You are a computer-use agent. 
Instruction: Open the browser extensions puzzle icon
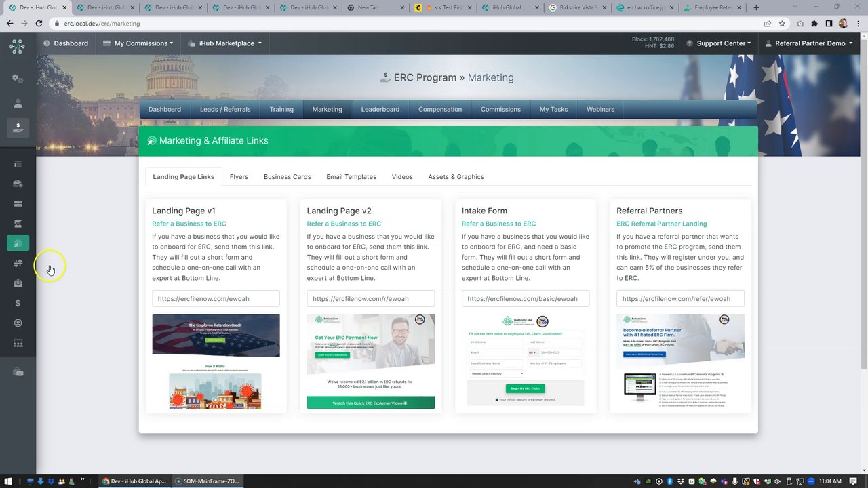pos(814,23)
